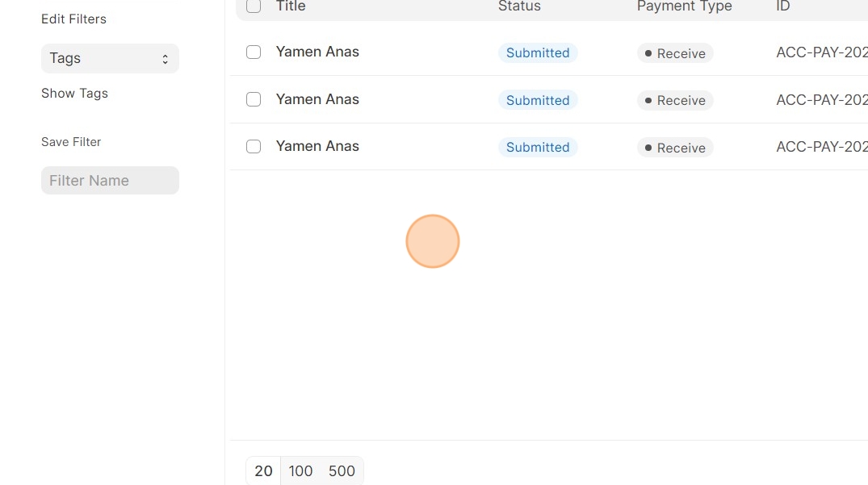Click the Payment Type column header
This screenshot has width=868, height=485.
(684, 6)
